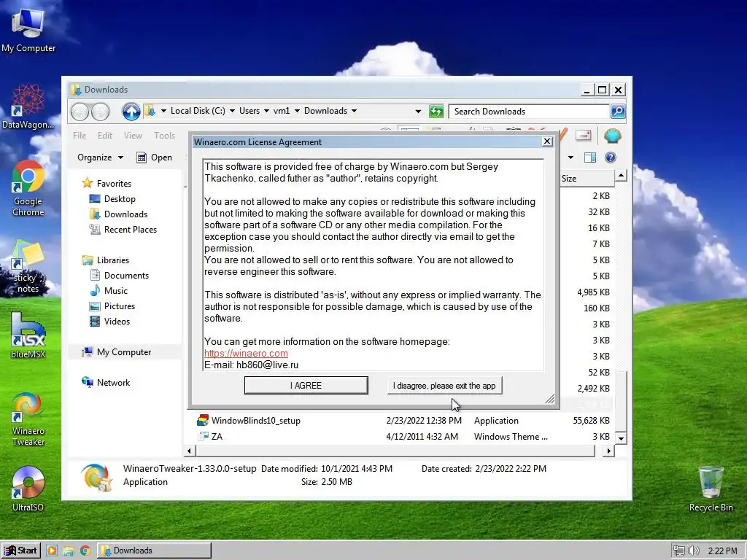Open the View menu
This screenshot has width=747, height=560.
[133, 135]
